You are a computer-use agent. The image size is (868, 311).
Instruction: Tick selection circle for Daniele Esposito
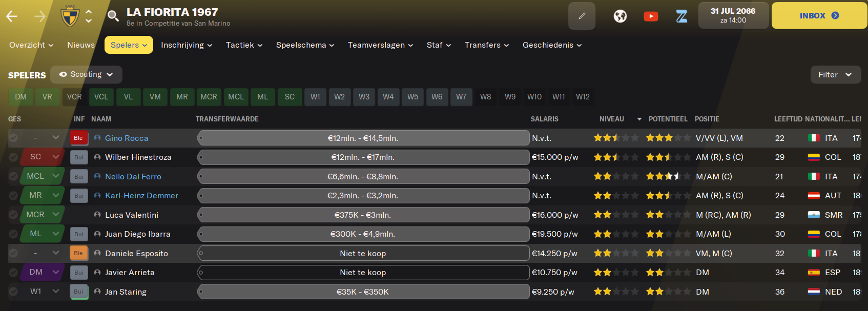[13, 253]
